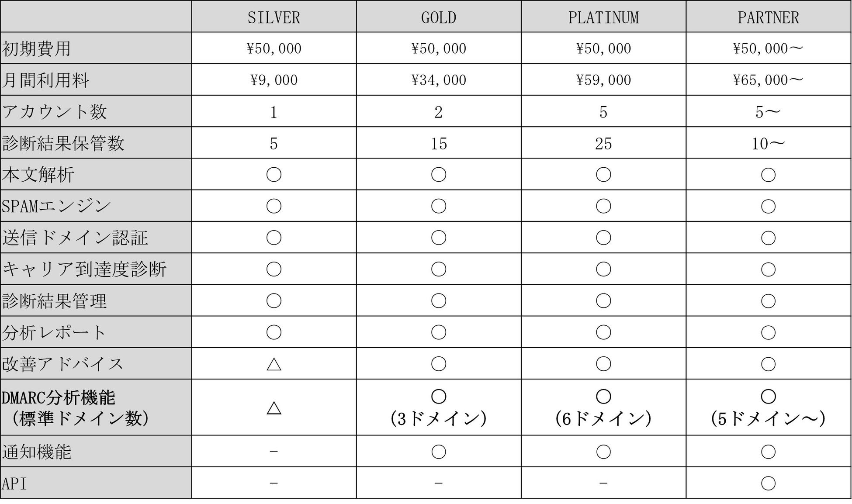The height and width of the screenshot is (504, 852).
Task: Select the 診断結果保管数 value 25
Action: tap(603, 144)
